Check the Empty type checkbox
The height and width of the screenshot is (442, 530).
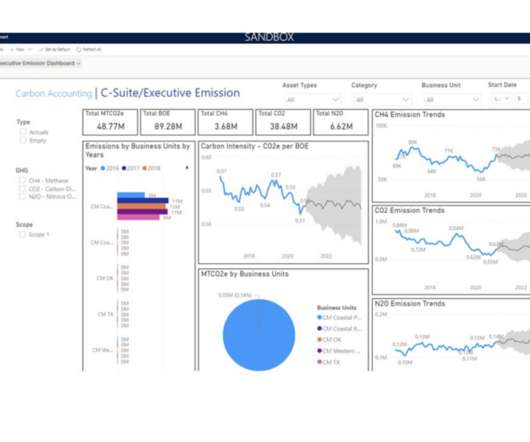(x=23, y=140)
